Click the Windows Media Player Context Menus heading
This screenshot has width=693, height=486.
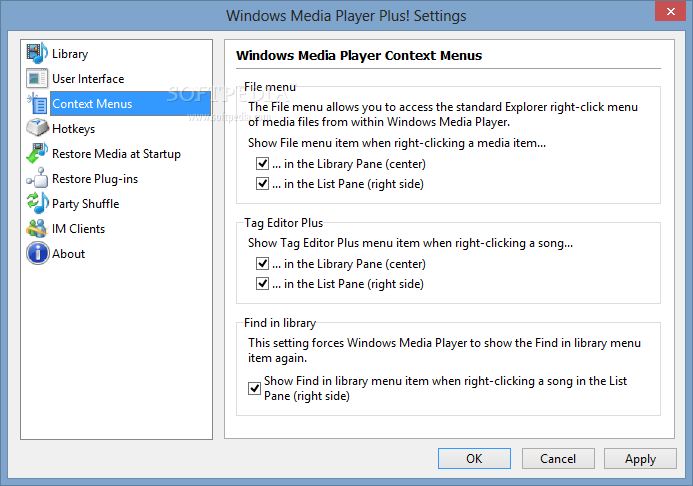click(359, 56)
